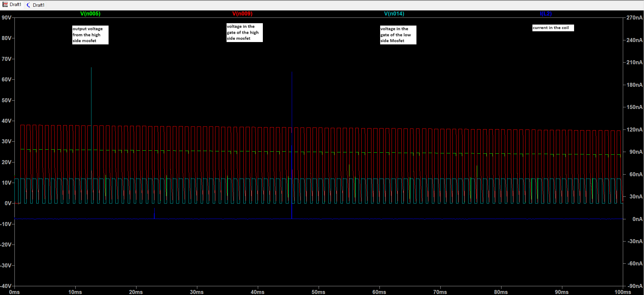Click the -40V label on the left axis
Image resolution: width=644 pixels, height=295 pixels.
click(x=6, y=286)
